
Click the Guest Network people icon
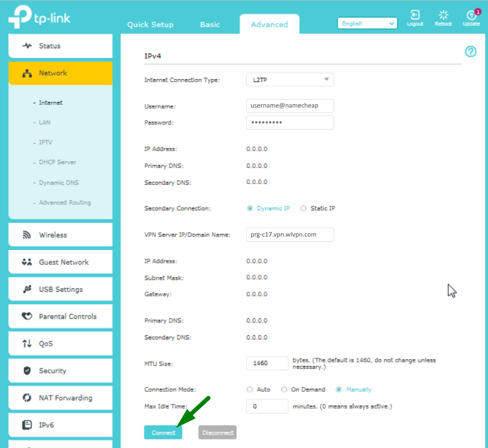tap(27, 262)
